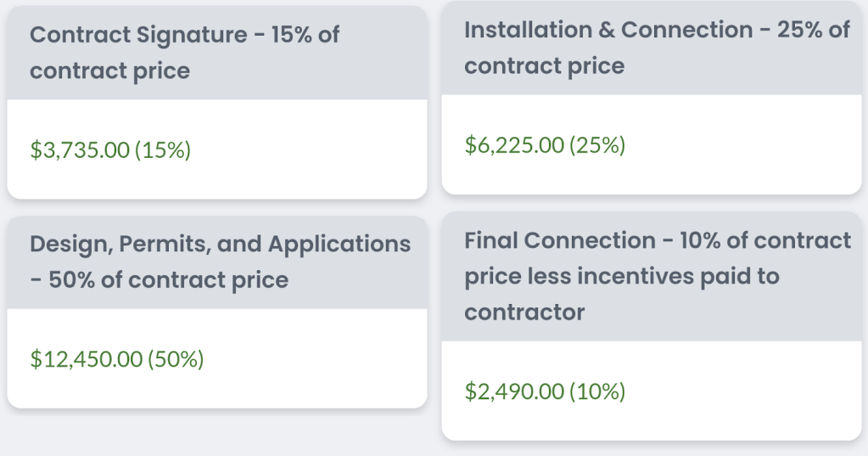Click the (10%) percentage label
The width and height of the screenshot is (868, 456).
click(596, 391)
